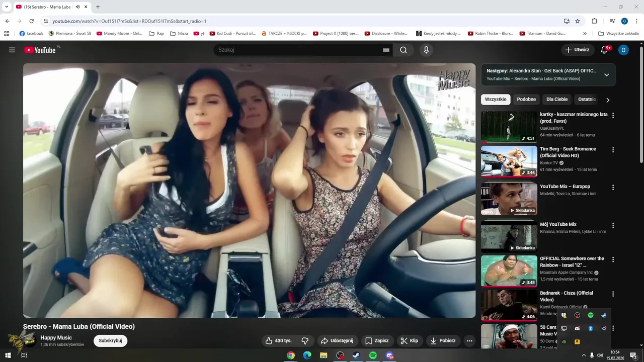Screen dimensions: 644x362
Task: Open the YouTube hamburger guide menu
Action: (x=12, y=50)
